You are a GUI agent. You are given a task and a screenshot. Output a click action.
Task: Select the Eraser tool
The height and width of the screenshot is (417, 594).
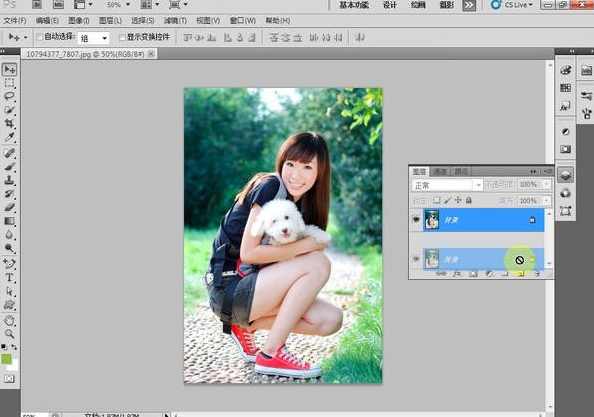tap(9, 207)
